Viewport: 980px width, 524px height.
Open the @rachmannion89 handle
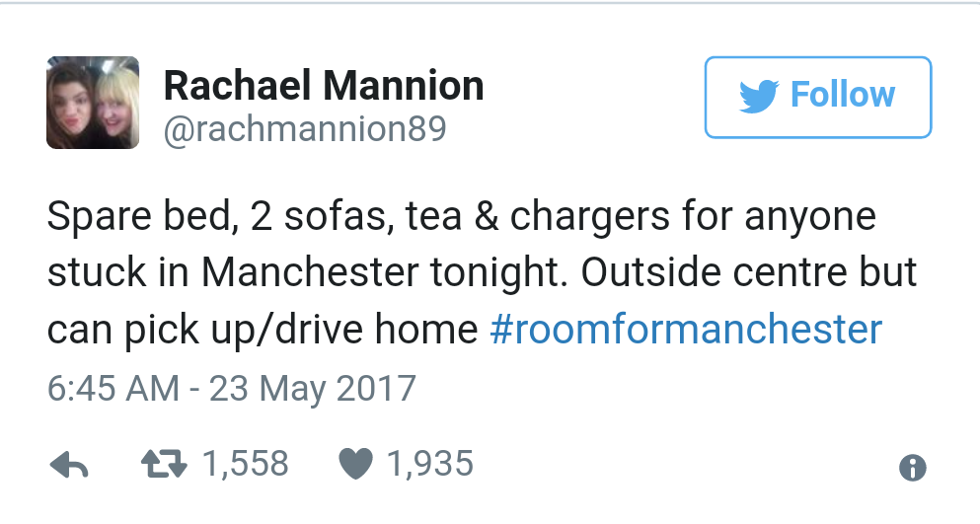(x=305, y=129)
